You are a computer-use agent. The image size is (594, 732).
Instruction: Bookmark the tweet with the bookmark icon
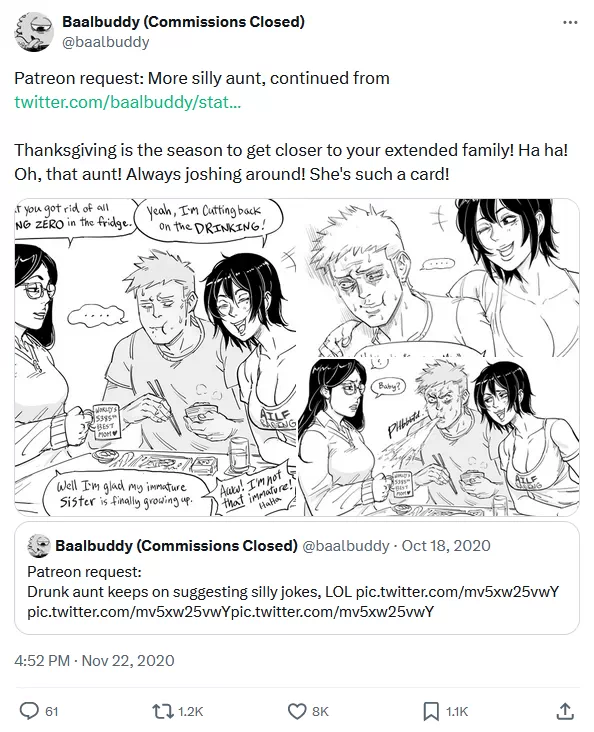click(431, 711)
